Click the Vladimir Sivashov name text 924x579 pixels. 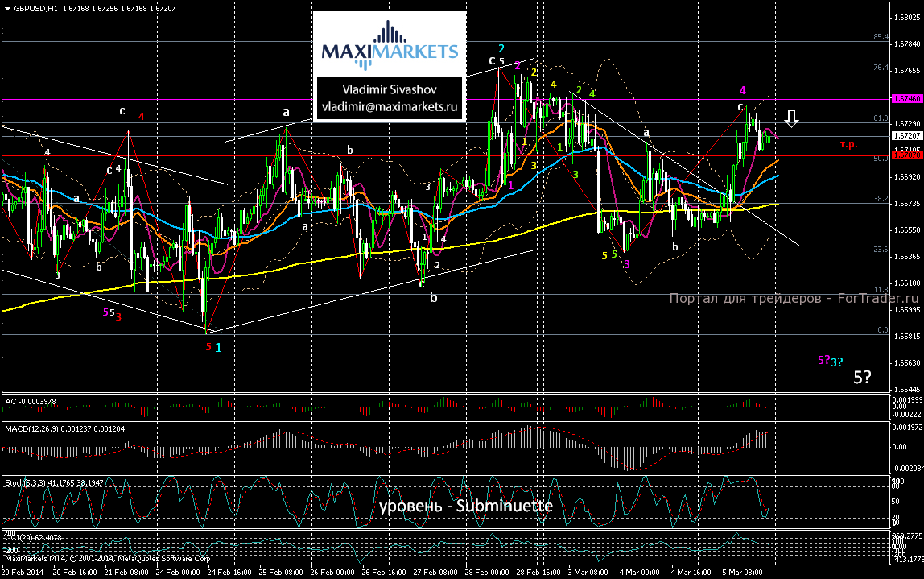pyautogui.click(x=390, y=89)
